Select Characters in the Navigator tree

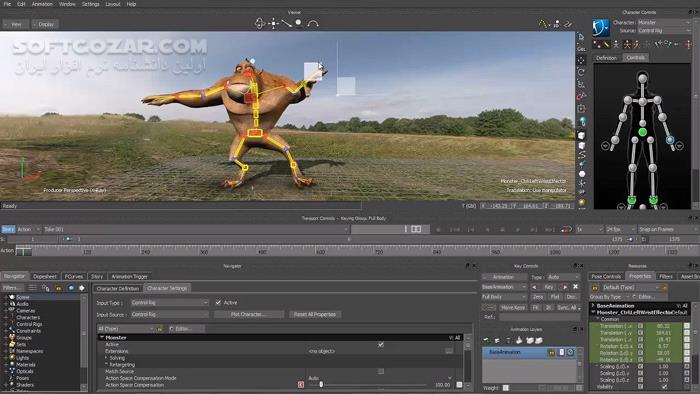pyautogui.click(x=28, y=317)
